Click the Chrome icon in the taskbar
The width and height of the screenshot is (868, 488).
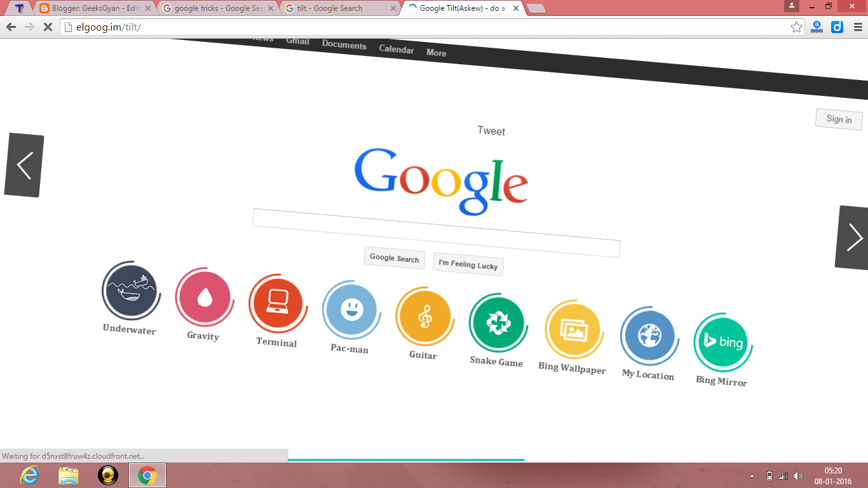coord(147,475)
